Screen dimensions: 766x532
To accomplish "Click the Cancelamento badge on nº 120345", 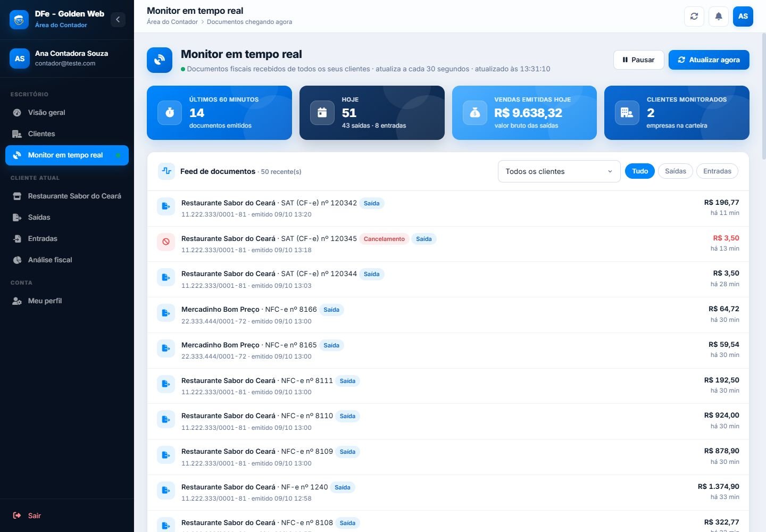I will point(384,239).
